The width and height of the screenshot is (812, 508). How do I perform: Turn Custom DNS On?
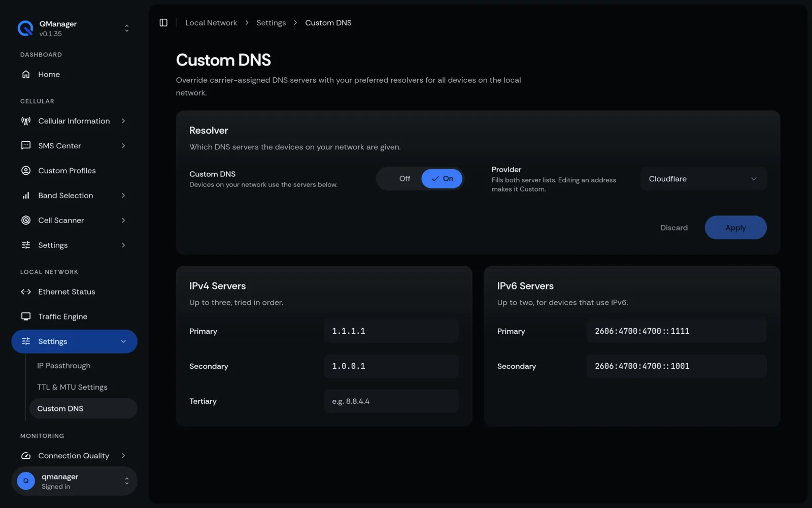point(442,178)
